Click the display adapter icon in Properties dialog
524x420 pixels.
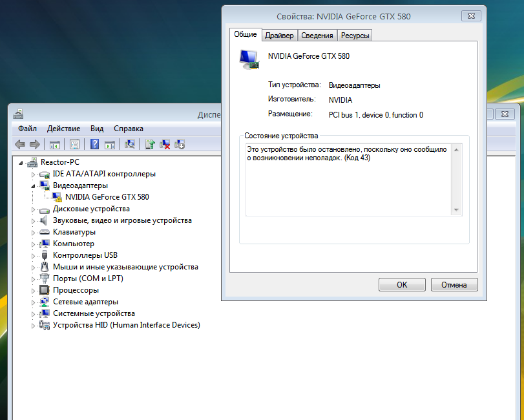click(x=249, y=59)
